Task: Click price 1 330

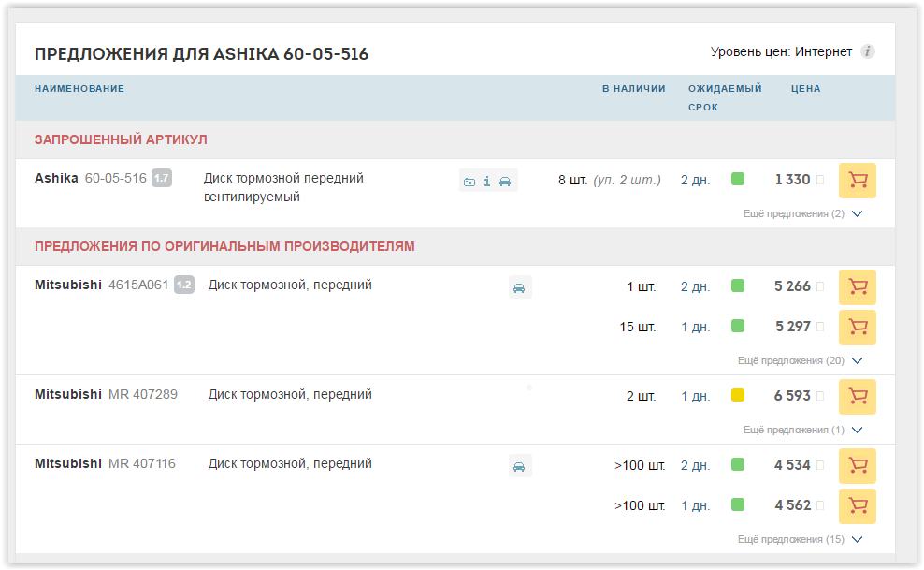Action: point(792,180)
